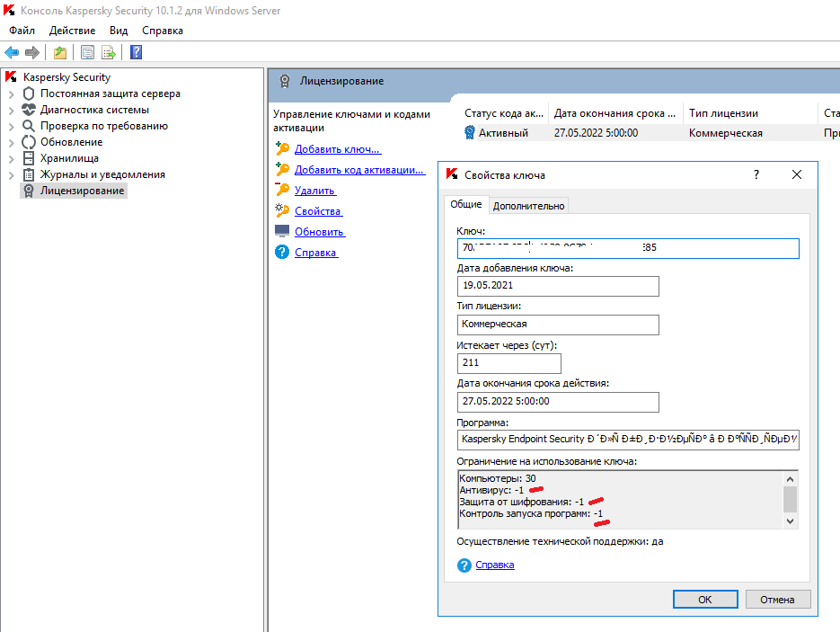Click the 'Справка' link in task pane
This screenshot has height=632, width=840.
[x=316, y=253]
